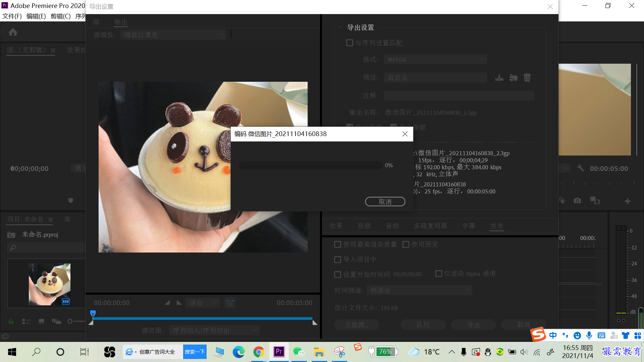
Task: Open the Home screen icon
Action: coord(13,32)
